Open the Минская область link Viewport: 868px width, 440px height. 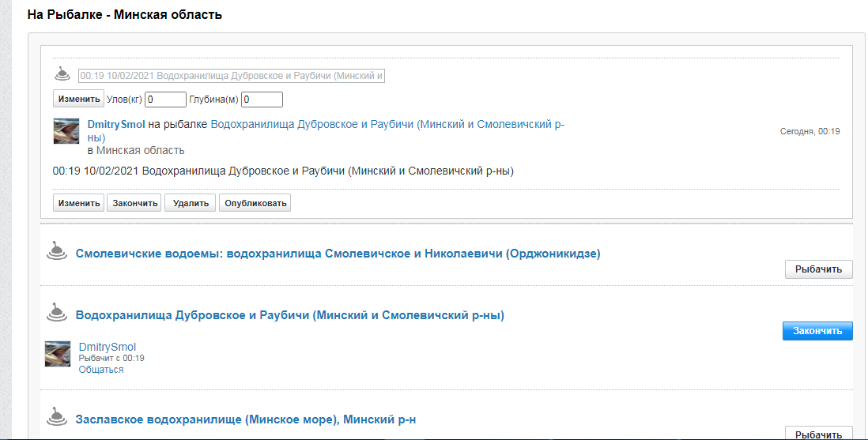click(141, 151)
